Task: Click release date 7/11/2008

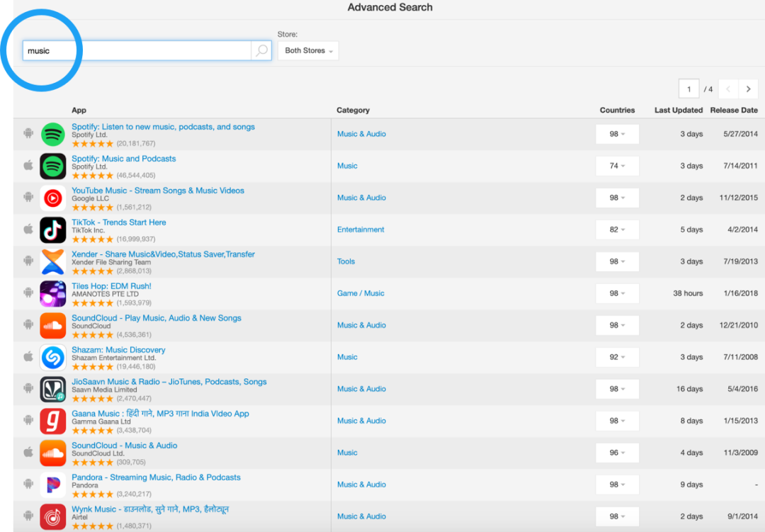Action: (x=741, y=357)
